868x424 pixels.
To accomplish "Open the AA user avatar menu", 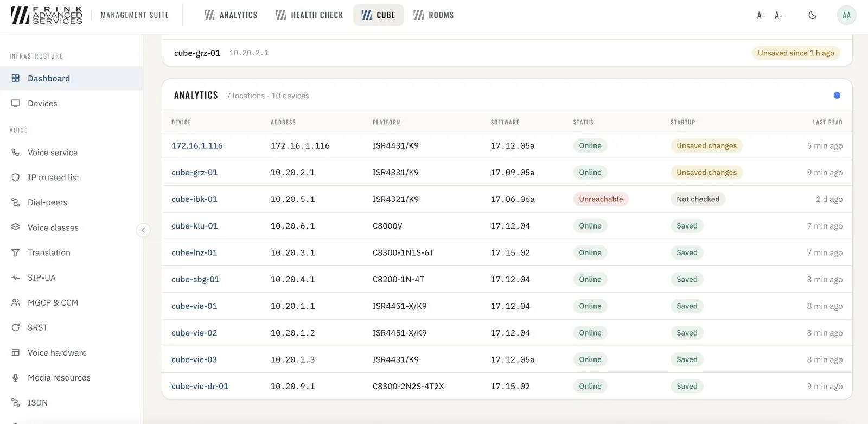I will (846, 15).
